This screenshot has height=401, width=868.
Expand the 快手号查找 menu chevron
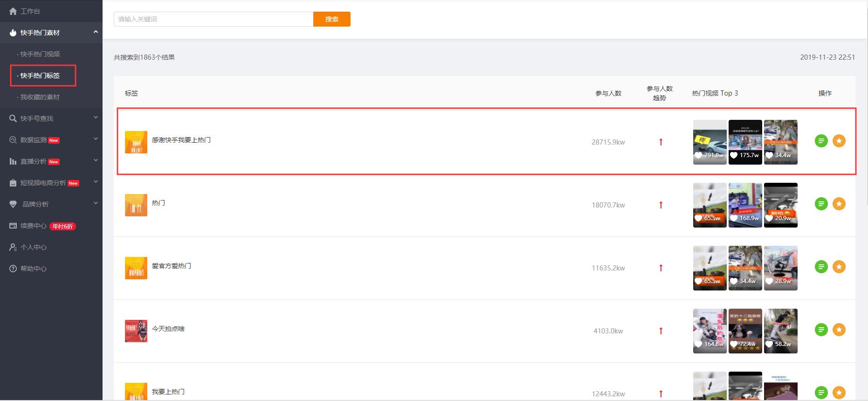pyautogui.click(x=96, y=118)
